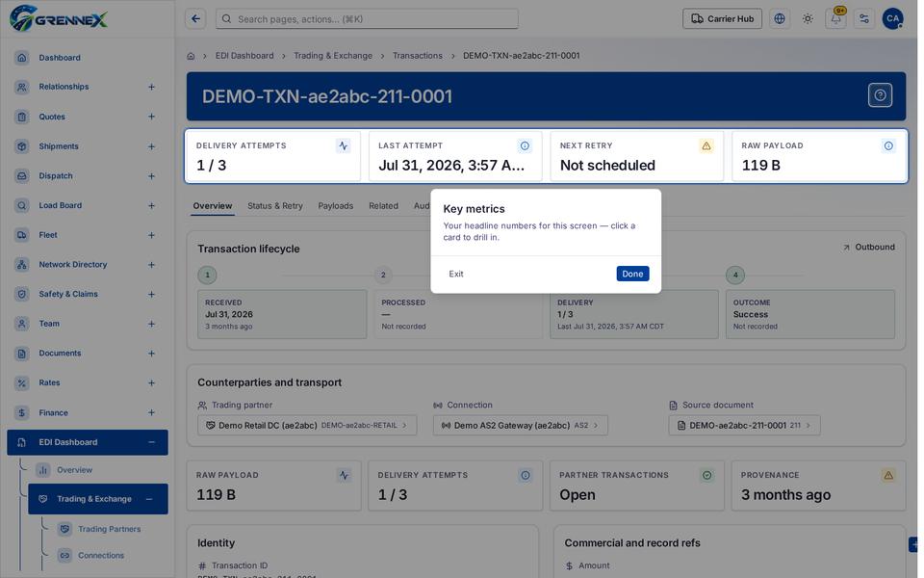Image resolution: width=924 pixels, height=578 pixels.
Task: Click the Last Attempt info icon
Action: 525,145
